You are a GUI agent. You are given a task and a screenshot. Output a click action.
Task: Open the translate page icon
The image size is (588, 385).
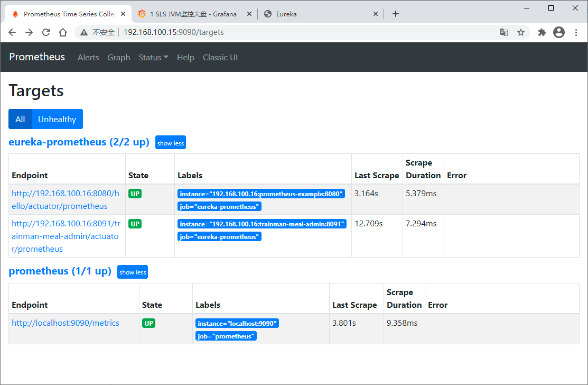click(504, 32)
